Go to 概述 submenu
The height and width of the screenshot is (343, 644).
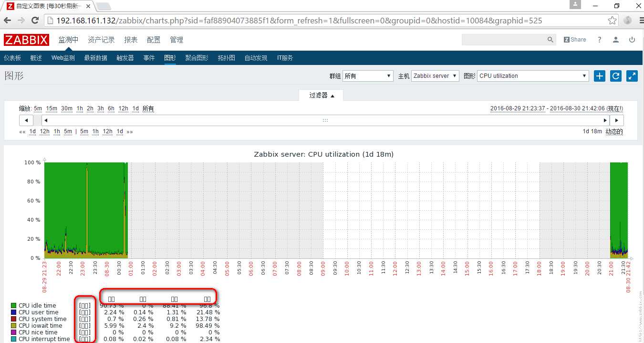pyautogui.click(x=36, y=58)
